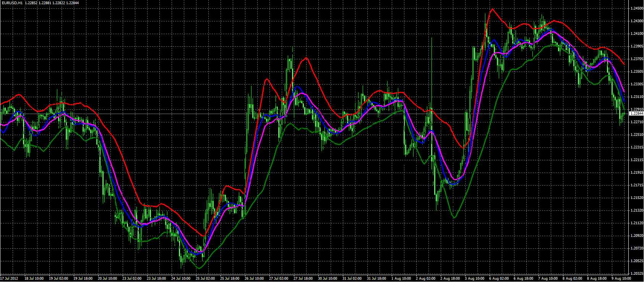Select the 27 Jul 18:00 time label
The image size is (644, 282).
pos(303,279)
